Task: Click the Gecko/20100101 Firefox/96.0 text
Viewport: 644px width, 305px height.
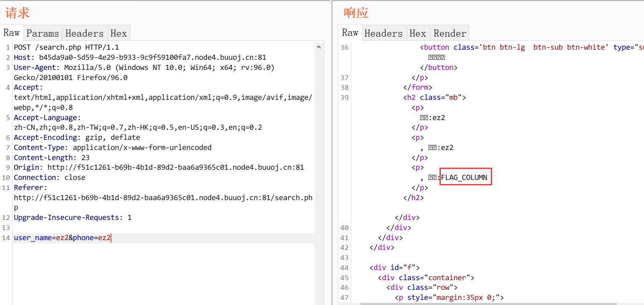Action: (71, 78)
